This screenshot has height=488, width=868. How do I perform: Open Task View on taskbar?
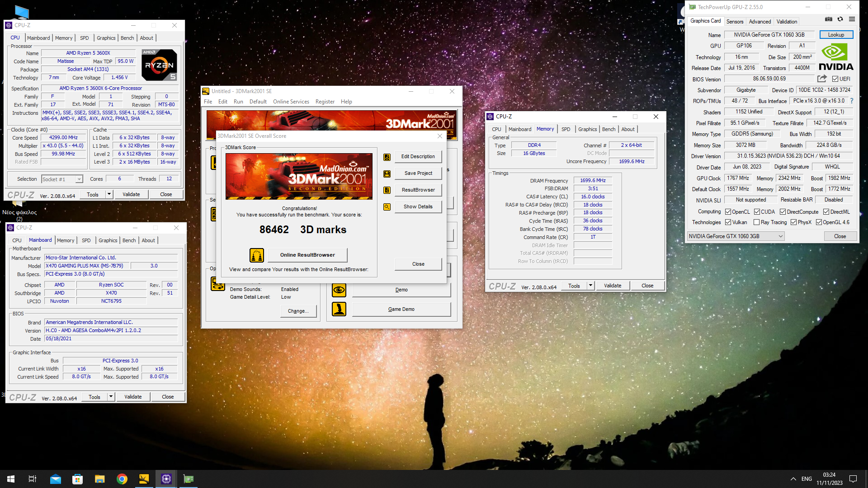pos(33,479)
